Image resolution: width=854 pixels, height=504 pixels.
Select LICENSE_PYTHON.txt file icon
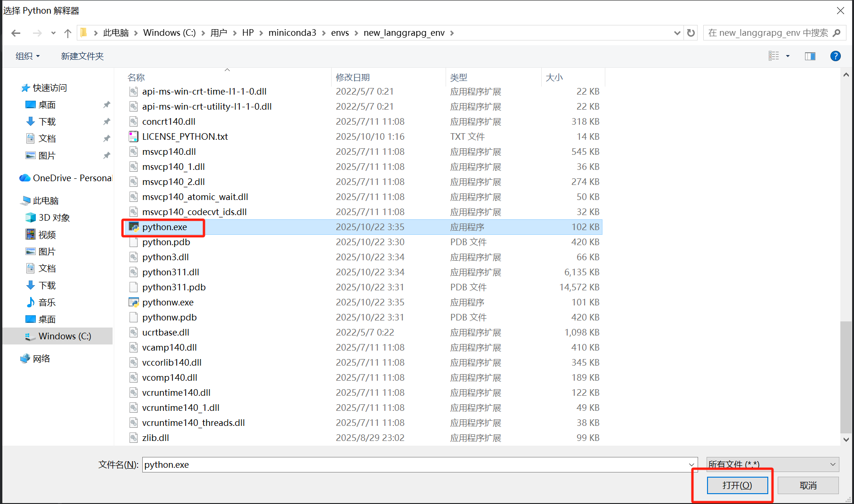tap(134, 136)
